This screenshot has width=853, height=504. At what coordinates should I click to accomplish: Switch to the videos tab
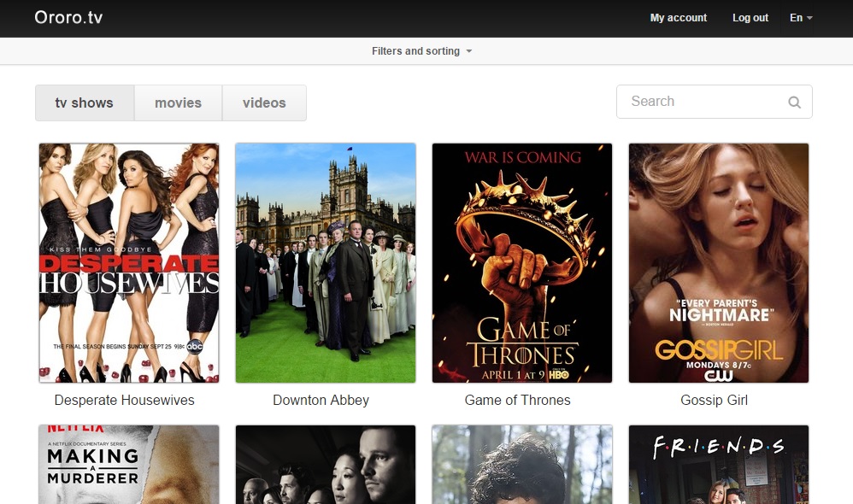264,103
